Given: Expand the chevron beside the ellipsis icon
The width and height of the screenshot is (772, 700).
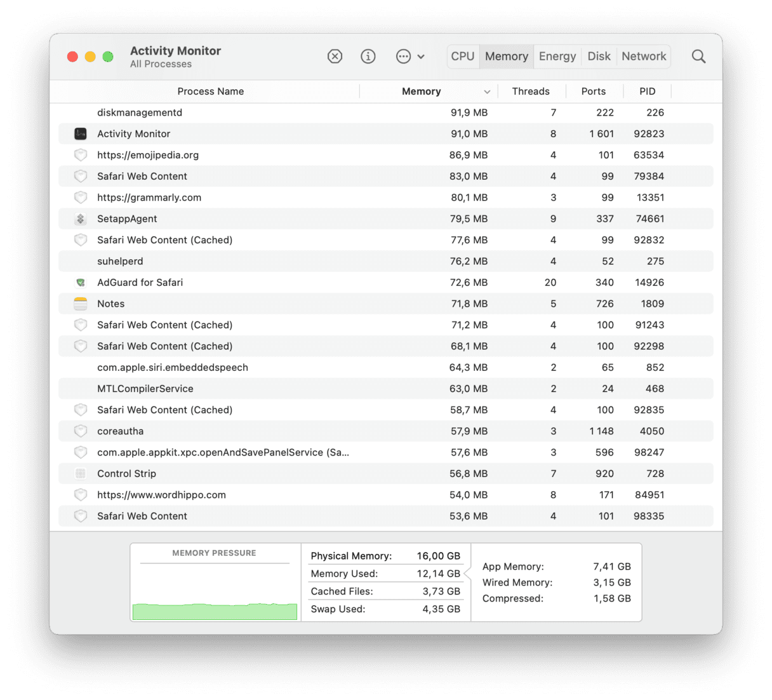Looking at the screenshot, I should 421,57.
